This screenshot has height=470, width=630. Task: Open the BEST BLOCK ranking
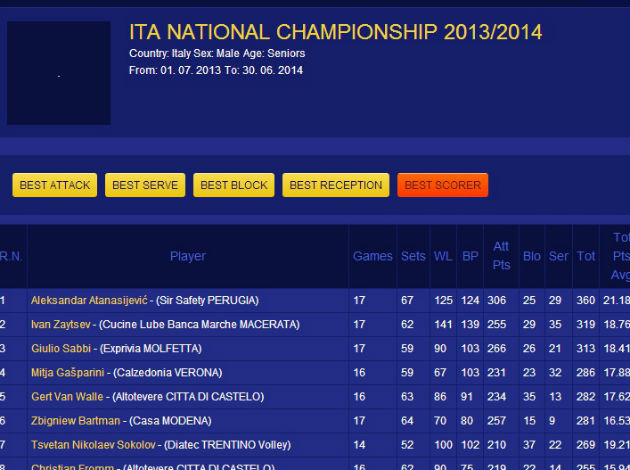pos(234,185)
